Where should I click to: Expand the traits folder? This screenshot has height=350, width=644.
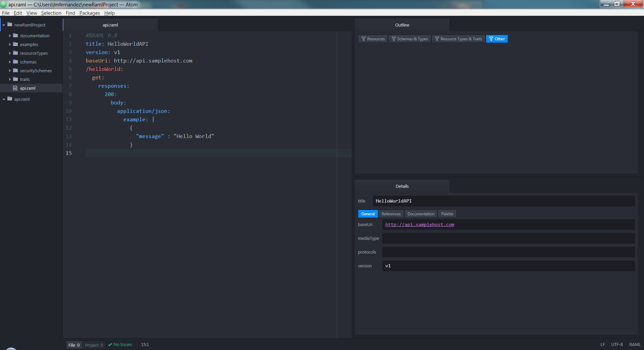tap(10, 79)
